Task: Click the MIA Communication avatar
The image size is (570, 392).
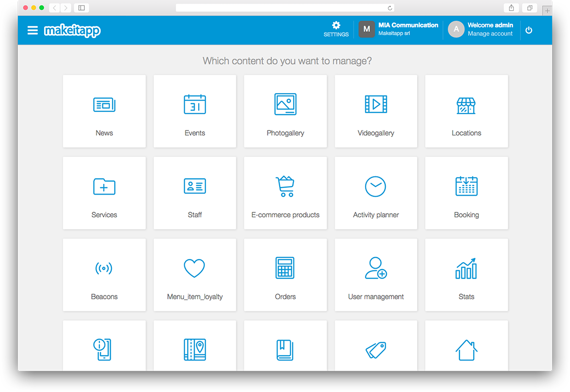Action: (366, 29)
